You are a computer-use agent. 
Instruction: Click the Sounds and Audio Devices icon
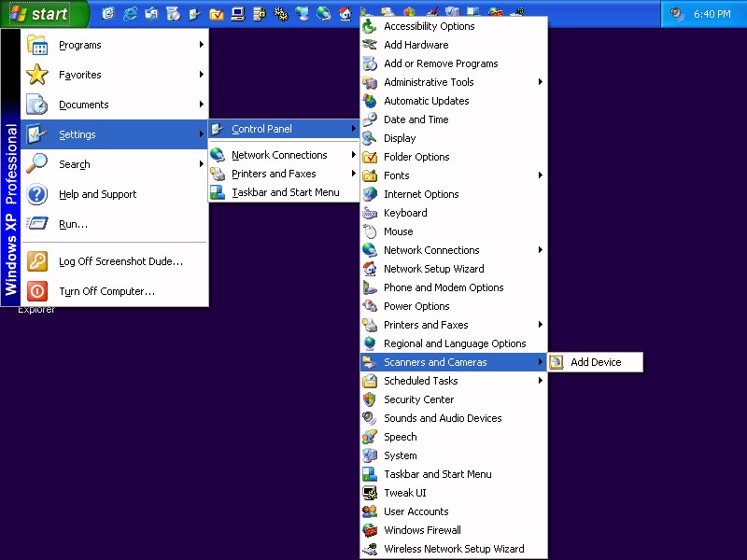[370, 418]
